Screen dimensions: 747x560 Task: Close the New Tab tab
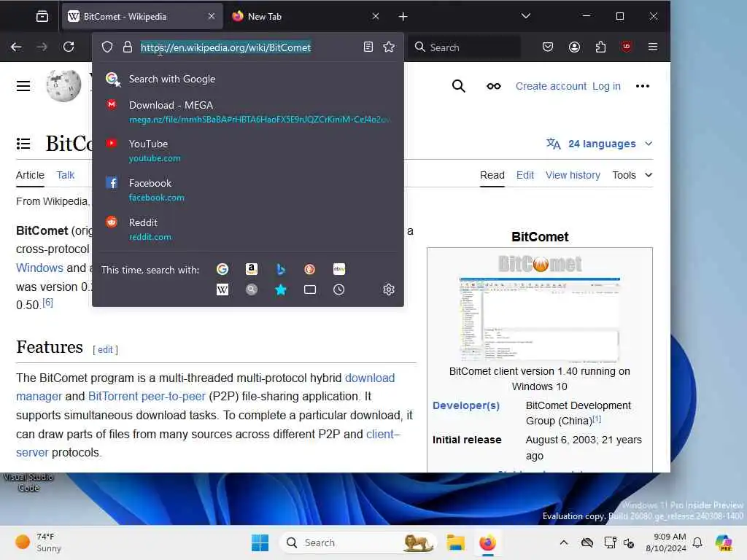tap(376, 16)
